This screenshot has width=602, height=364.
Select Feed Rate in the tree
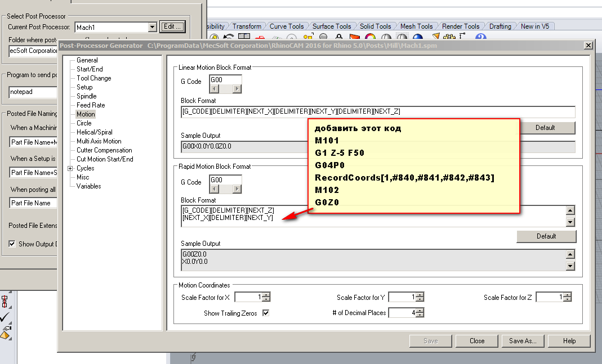(x=91, y=105)
